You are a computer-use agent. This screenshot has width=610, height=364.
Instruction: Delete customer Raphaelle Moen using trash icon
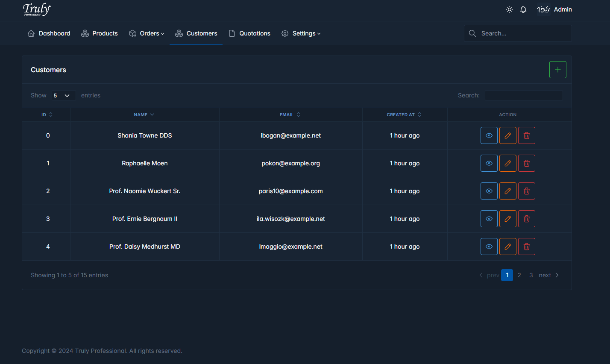click(x=526, y=163)
